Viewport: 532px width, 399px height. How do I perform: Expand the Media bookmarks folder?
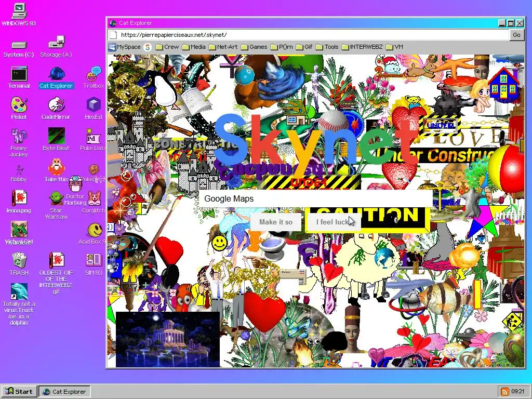point(194,47)
